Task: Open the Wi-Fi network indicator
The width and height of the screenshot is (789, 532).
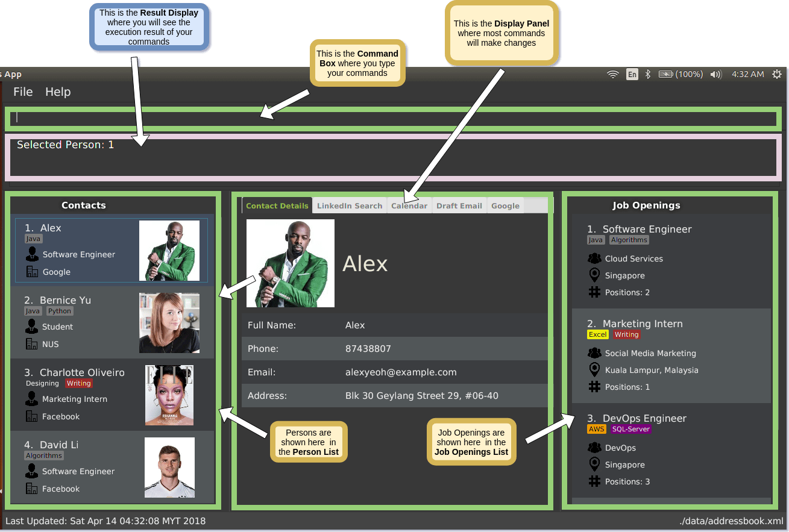Action: [613, 74]
